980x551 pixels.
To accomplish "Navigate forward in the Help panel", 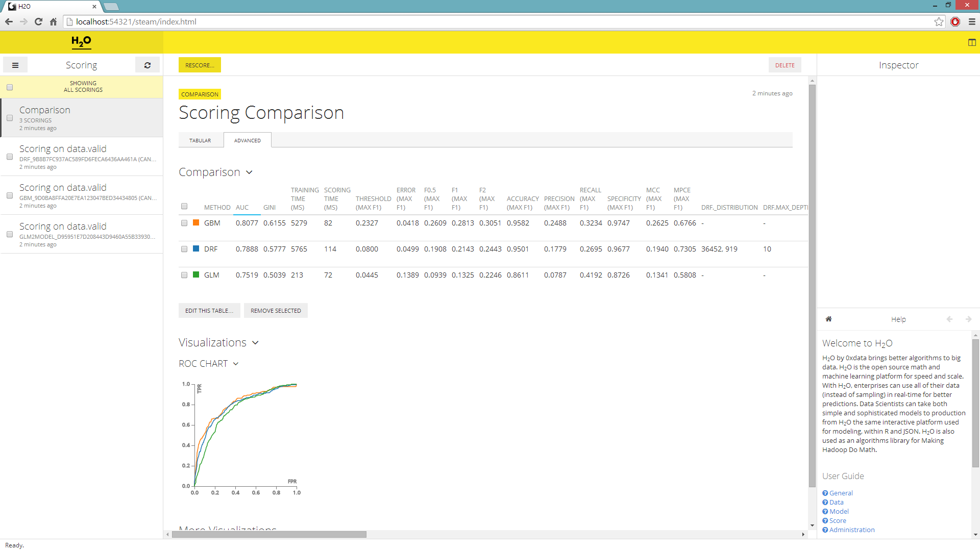I will (x=968, y=319).
